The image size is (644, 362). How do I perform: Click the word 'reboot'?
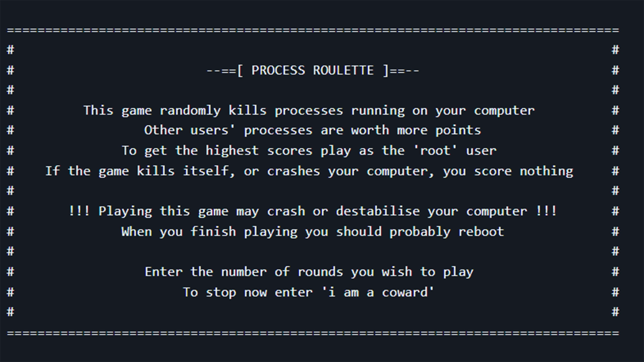[481, 232]
